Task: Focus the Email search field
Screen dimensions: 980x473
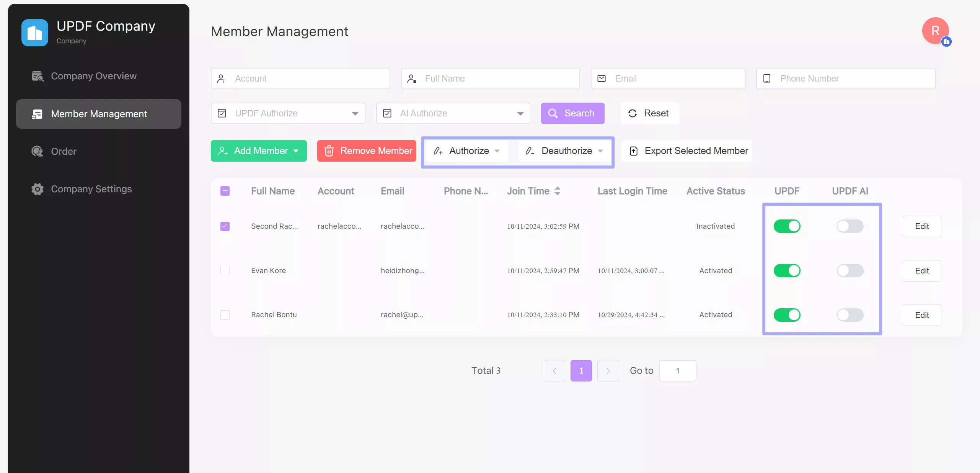Action: tap(668, 79)
